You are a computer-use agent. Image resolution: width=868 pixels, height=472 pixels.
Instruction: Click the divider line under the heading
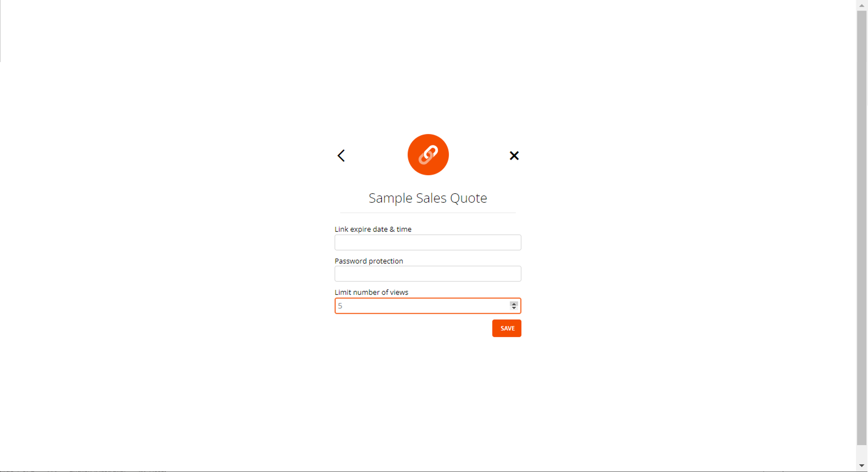428,213
